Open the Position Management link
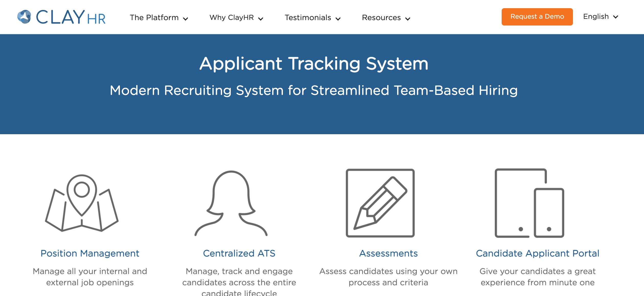 coord(90,253)
